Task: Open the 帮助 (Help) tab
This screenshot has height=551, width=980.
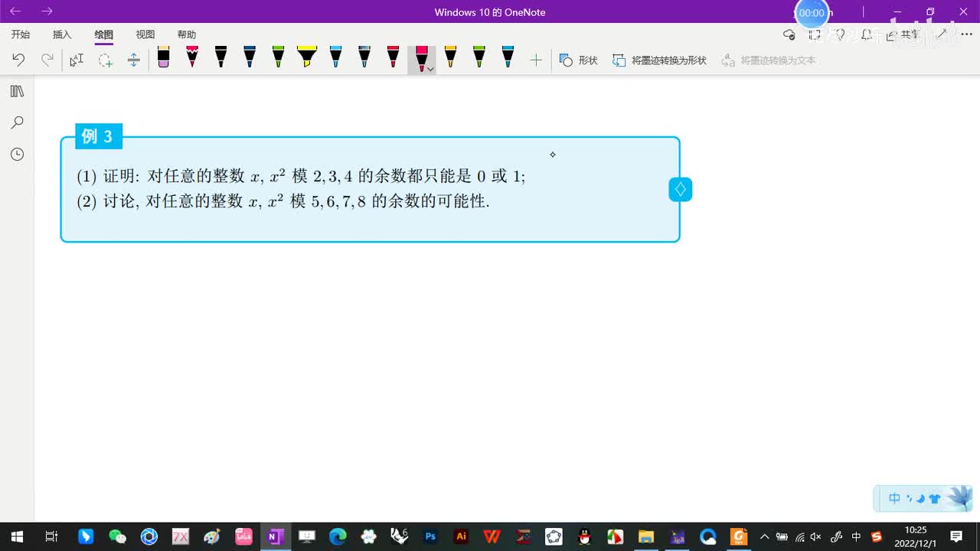Action: (x=187, y=34)
